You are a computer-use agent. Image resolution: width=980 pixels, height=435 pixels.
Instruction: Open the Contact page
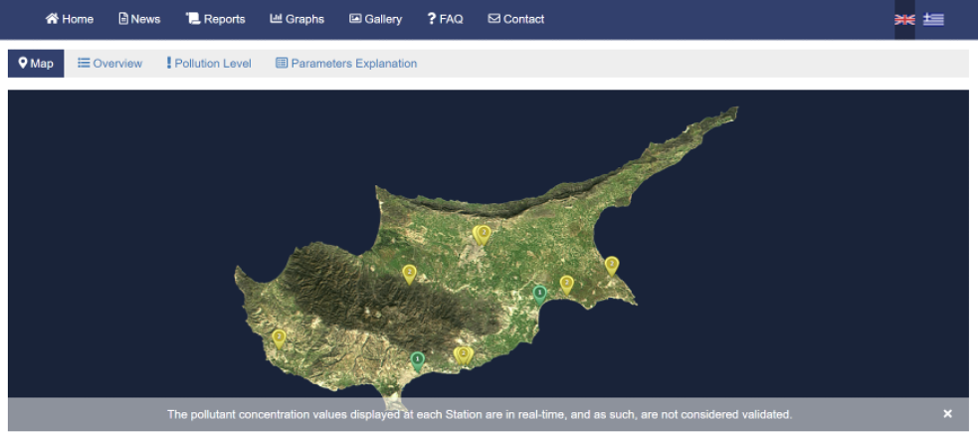coord(515,19)
